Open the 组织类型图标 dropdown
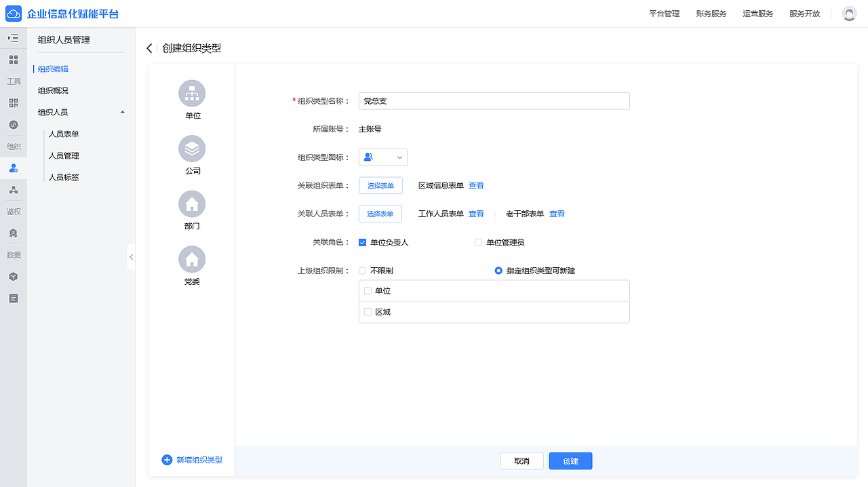 383,157
